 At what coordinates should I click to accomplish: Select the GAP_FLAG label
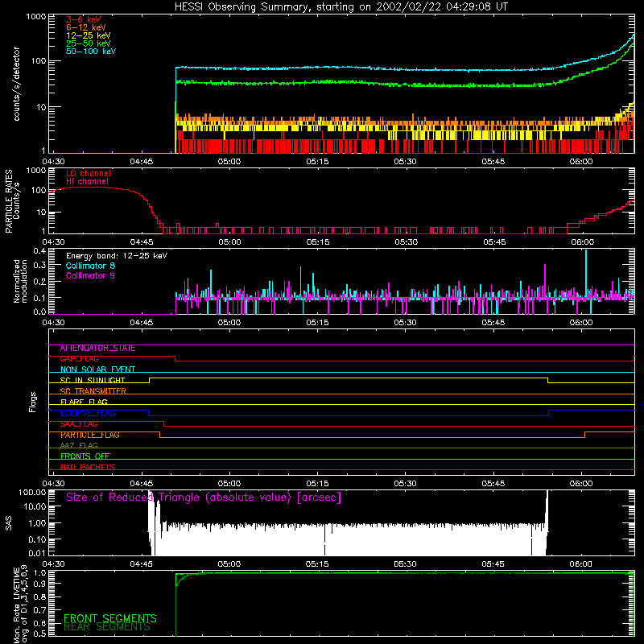point(79,359)
